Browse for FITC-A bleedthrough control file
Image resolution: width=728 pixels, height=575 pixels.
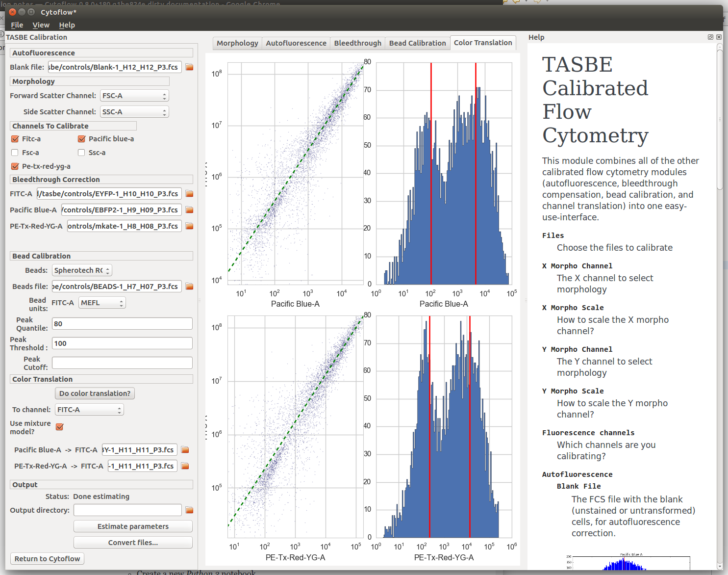coord(189,194)
